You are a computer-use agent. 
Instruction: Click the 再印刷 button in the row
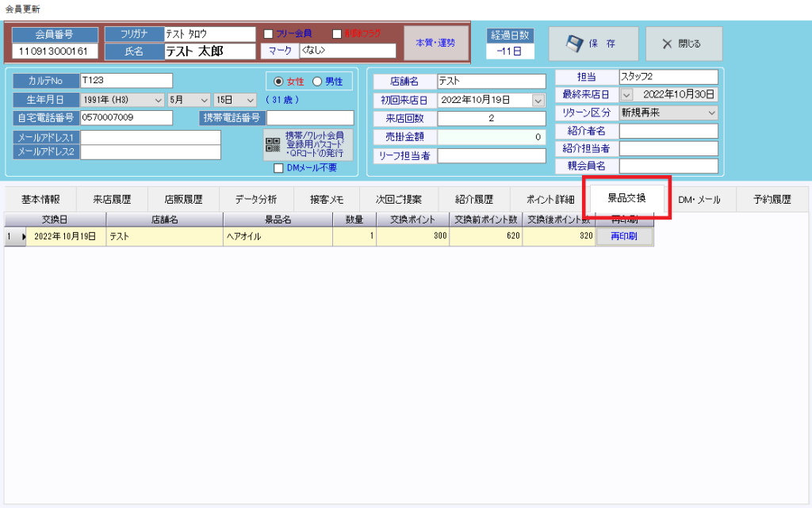pos(624,236)
